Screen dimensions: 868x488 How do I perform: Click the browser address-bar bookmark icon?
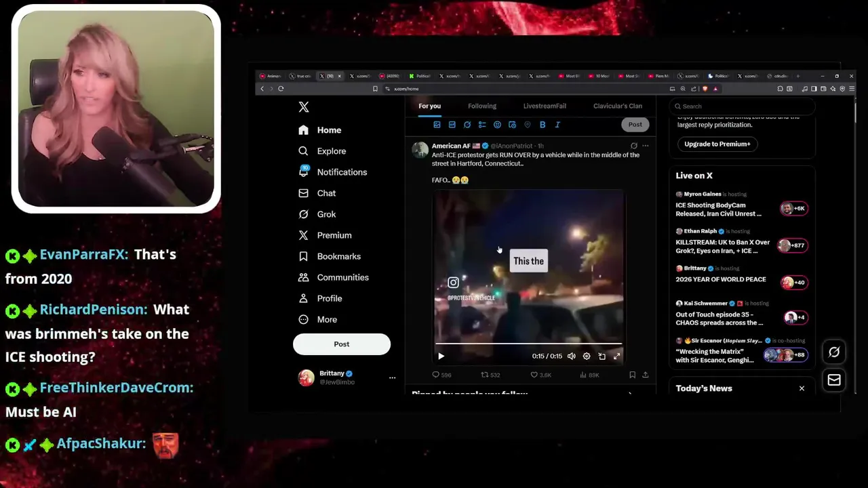click(x=375, y=89)
